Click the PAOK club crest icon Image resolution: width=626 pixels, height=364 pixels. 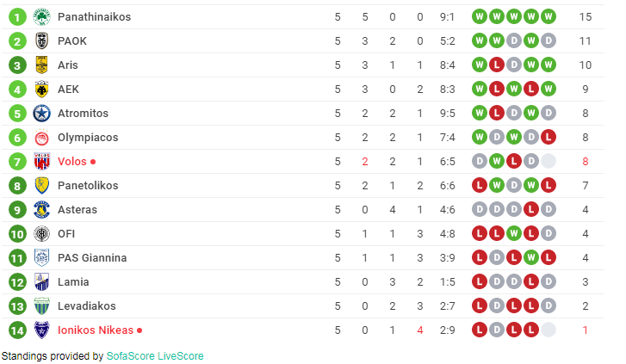pyautogui.click(x=41, y=40)
